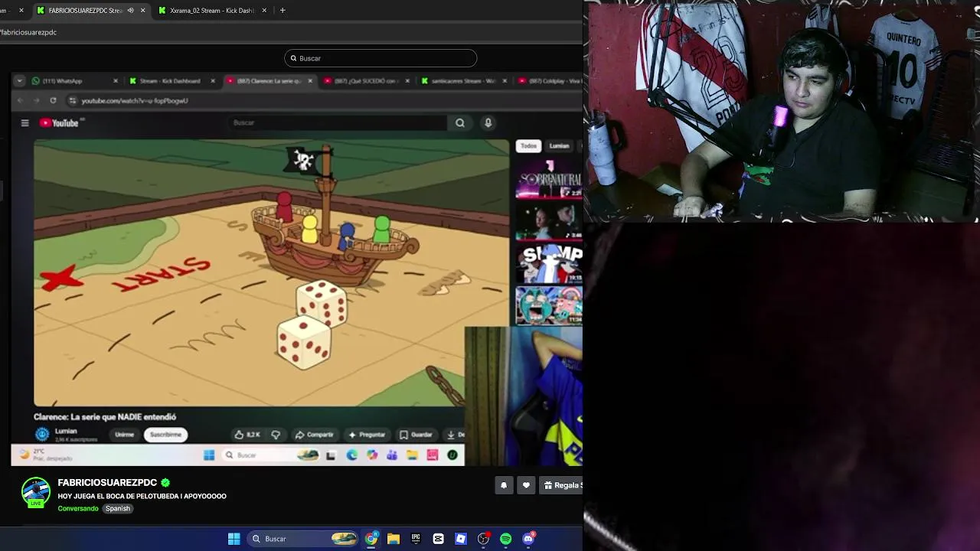Toggle Kick channel notification bell
The height and width of the screenshot is (551, 980).
click(x=504, y=485)
